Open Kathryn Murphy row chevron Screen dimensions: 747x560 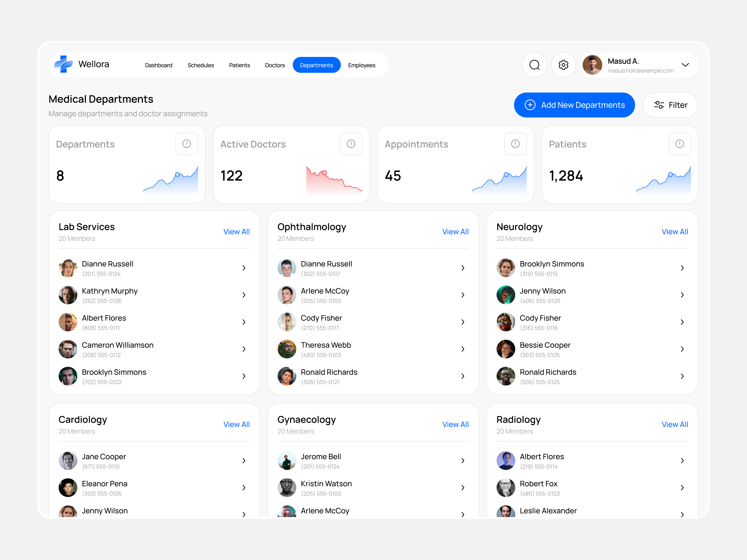pos(244,295)
